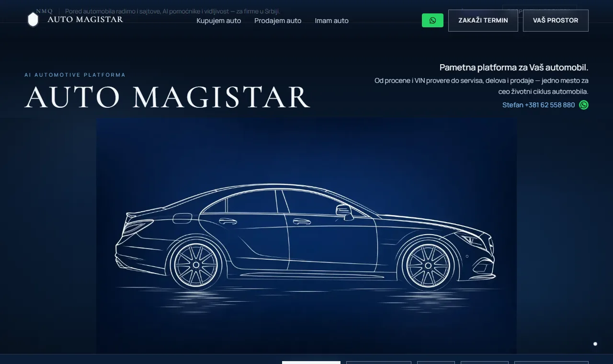Click WhatsApp icon beside Stefan's phone number
Screen dimensions: 613x364
tap(584, 105)
